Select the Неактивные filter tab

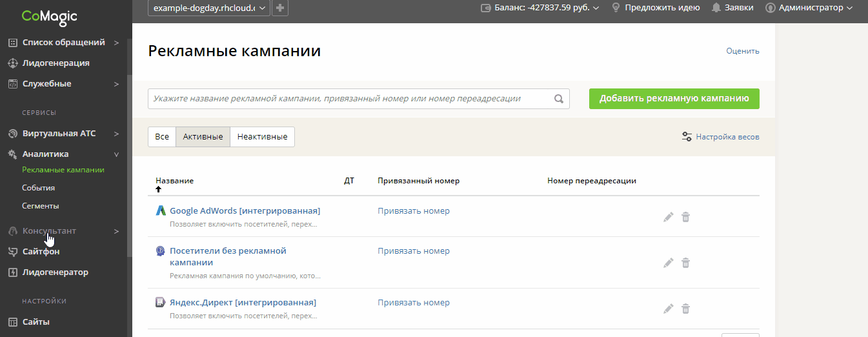262,137
